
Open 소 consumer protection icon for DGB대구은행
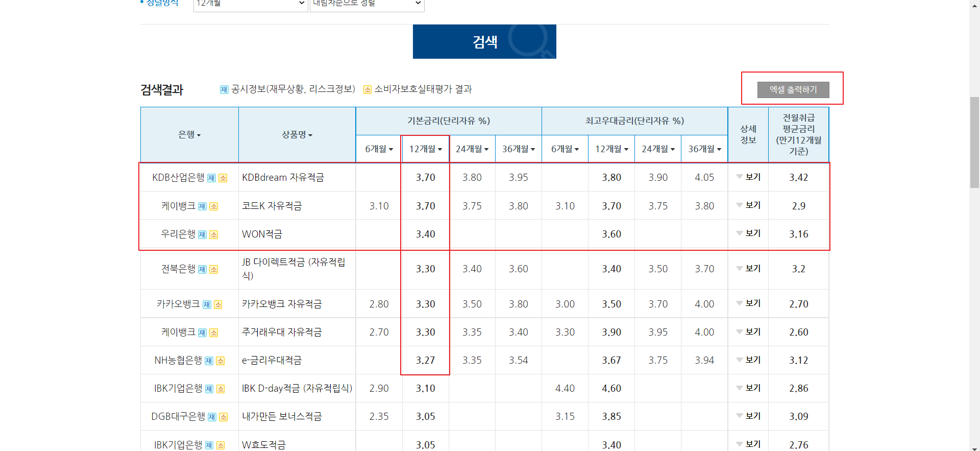[x=224, y=417]
